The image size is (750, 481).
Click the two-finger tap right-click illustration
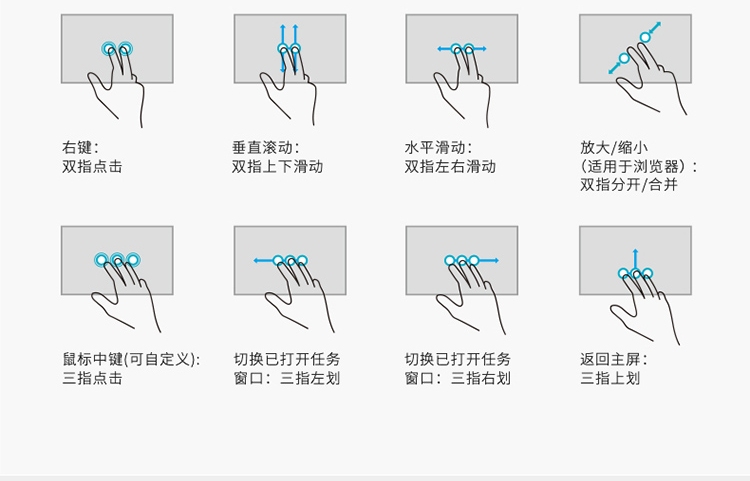click(117, 70)
